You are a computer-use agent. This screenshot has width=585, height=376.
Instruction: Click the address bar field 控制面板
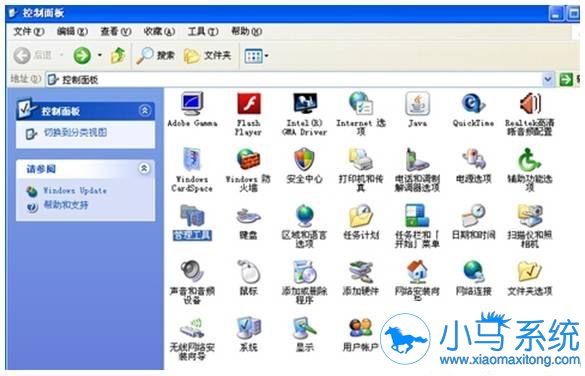tap(294, 79)
